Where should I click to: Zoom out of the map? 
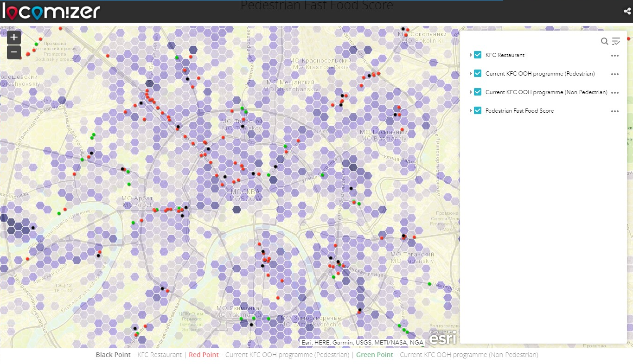14,52
